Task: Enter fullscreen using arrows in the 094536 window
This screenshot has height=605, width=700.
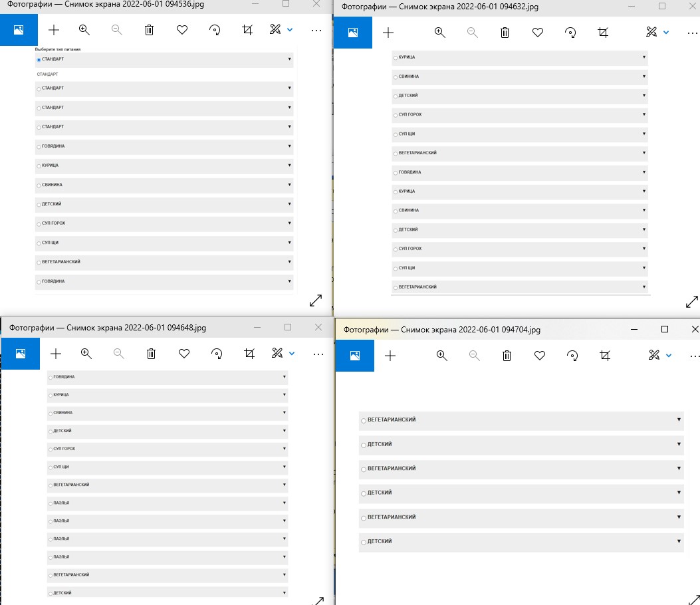Action: click(316, 301)
